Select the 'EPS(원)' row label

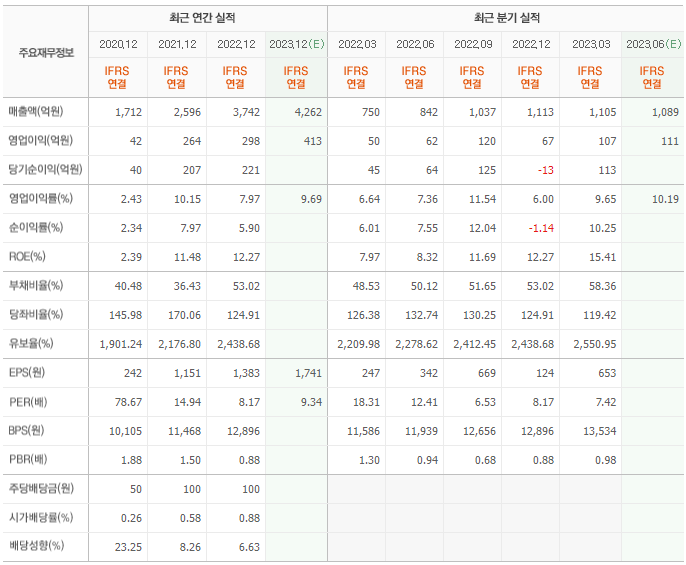pyautogui.click(x=27, y=372)
